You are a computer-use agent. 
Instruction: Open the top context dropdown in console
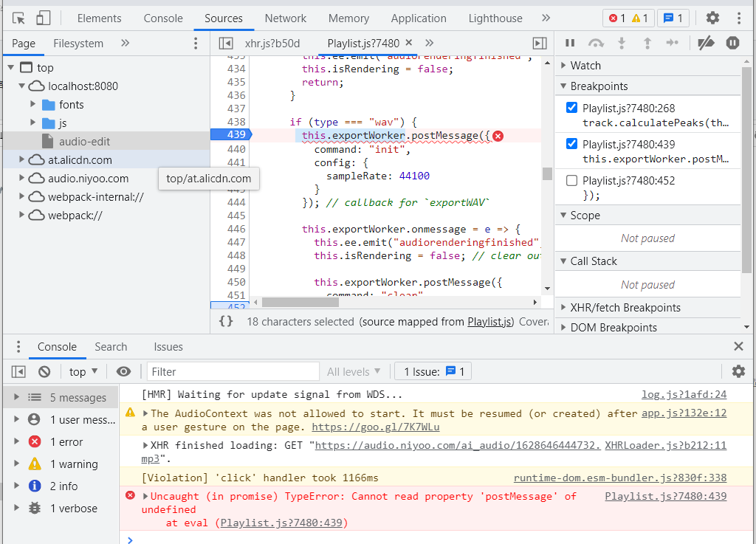pos(81,371)
